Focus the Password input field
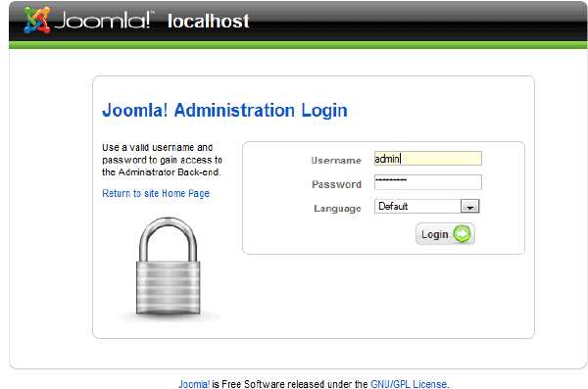This screenshot has height=389, width=588. [x=428, y=182]
